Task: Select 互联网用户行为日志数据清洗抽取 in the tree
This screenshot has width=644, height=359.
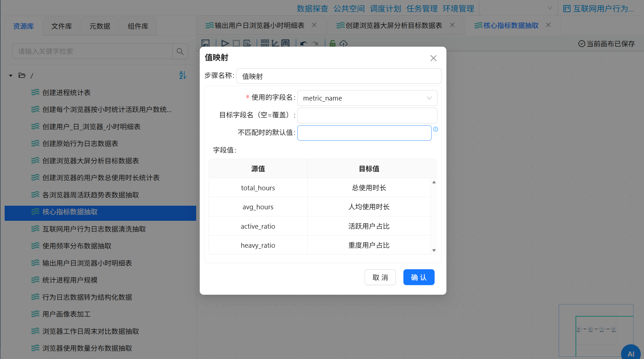Action: 94,229
